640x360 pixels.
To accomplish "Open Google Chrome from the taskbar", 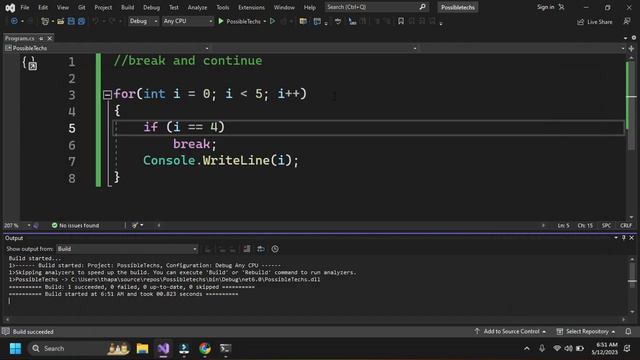I will (205, 348).
